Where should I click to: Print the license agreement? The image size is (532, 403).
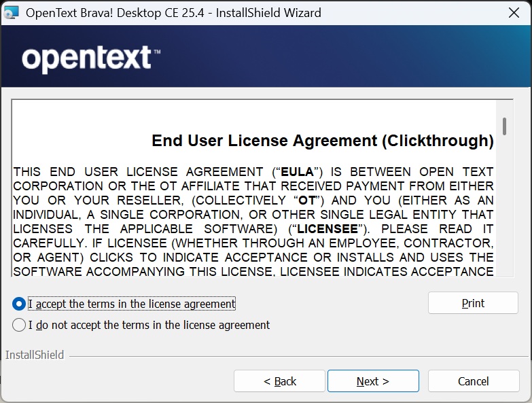(x=473, y=303)
